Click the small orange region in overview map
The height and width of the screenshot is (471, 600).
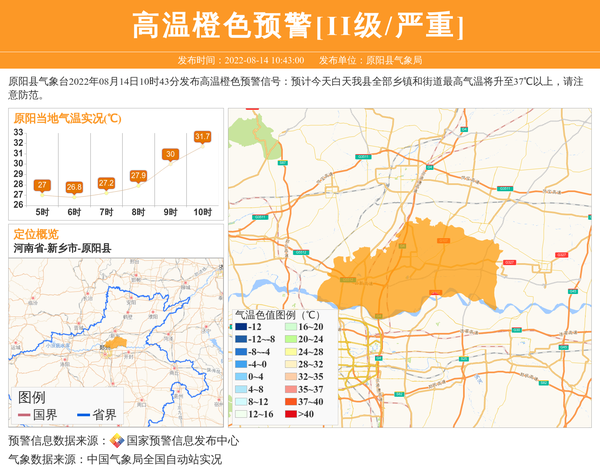click(117, 343)
